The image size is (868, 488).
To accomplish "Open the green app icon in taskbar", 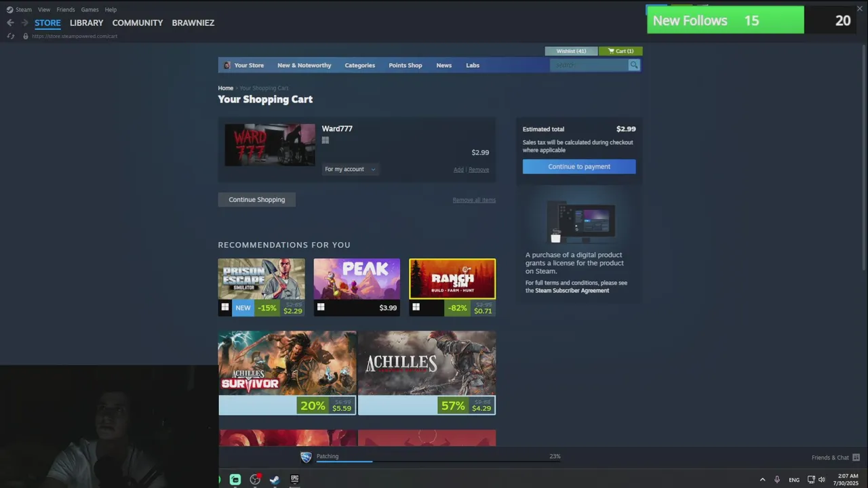I will tap(235, 479).
